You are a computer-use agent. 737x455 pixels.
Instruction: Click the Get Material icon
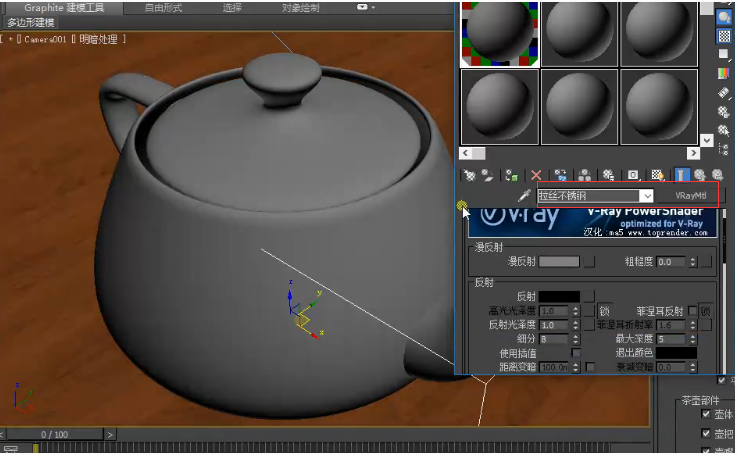[469, 175]
